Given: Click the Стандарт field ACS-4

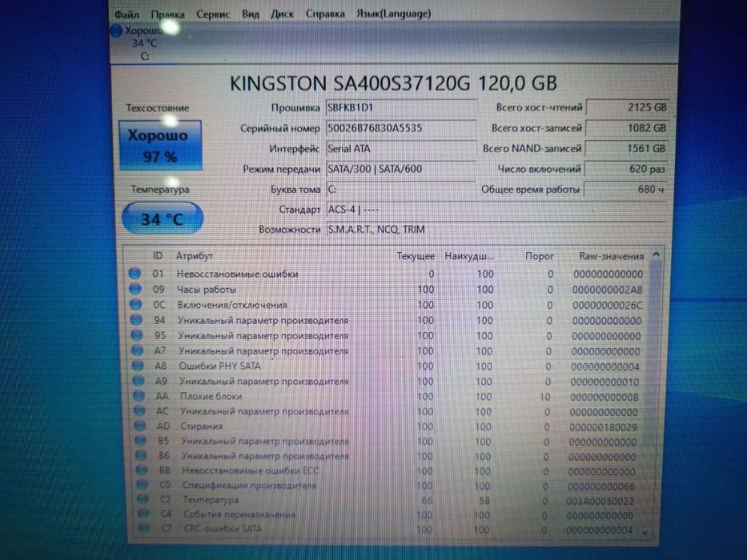Looking at the screenshot, I should click(x=496, y=210).
